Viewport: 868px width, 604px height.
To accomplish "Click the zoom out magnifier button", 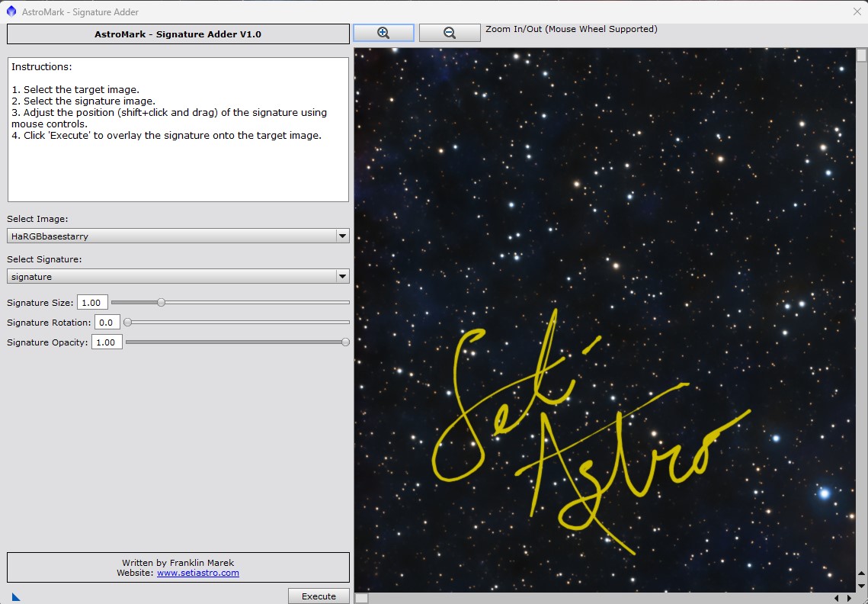I will pos(450,33).
